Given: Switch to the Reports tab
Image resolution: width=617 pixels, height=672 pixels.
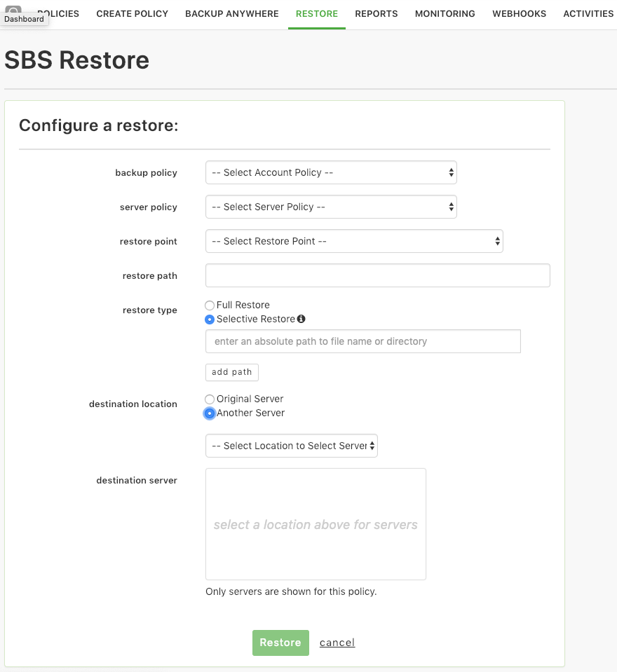Looking at the screenshot, I should pyautogui.click(x=376, y=14).
